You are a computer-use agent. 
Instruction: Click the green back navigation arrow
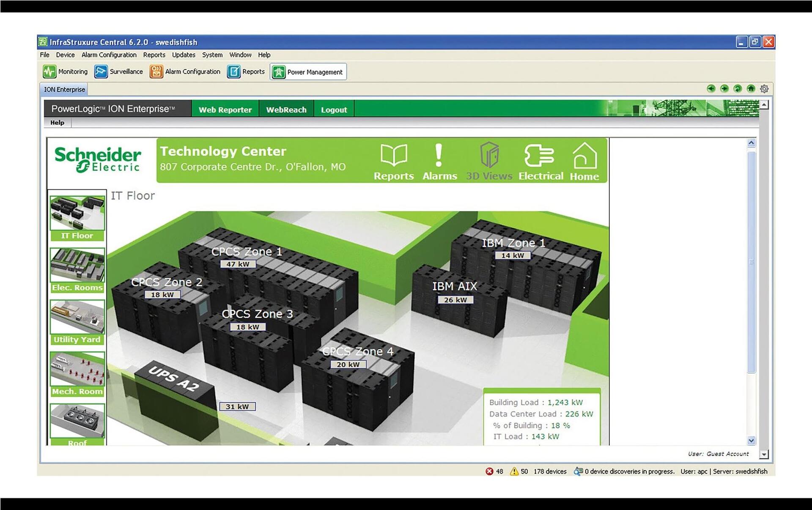click(x=711, y=88)
